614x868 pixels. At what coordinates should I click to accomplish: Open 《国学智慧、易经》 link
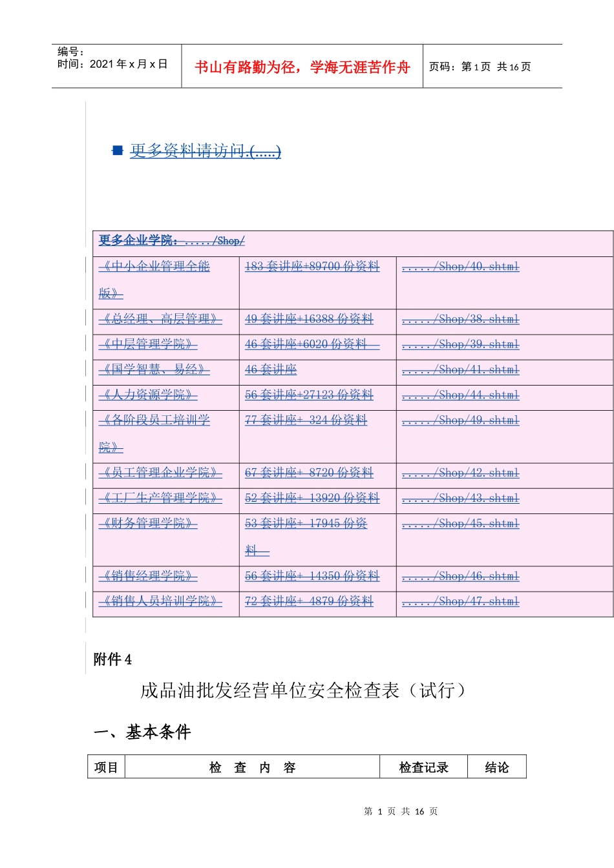click(x=154, y=369)
